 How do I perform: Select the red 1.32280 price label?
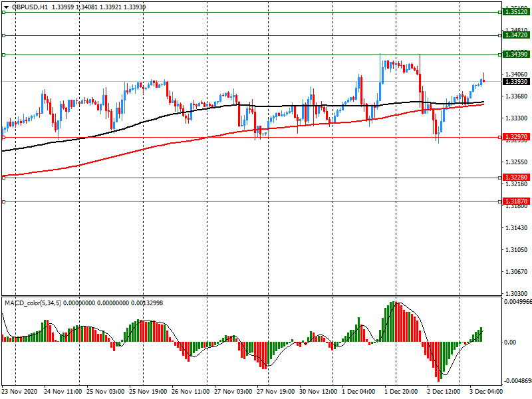tap(516, 178)
